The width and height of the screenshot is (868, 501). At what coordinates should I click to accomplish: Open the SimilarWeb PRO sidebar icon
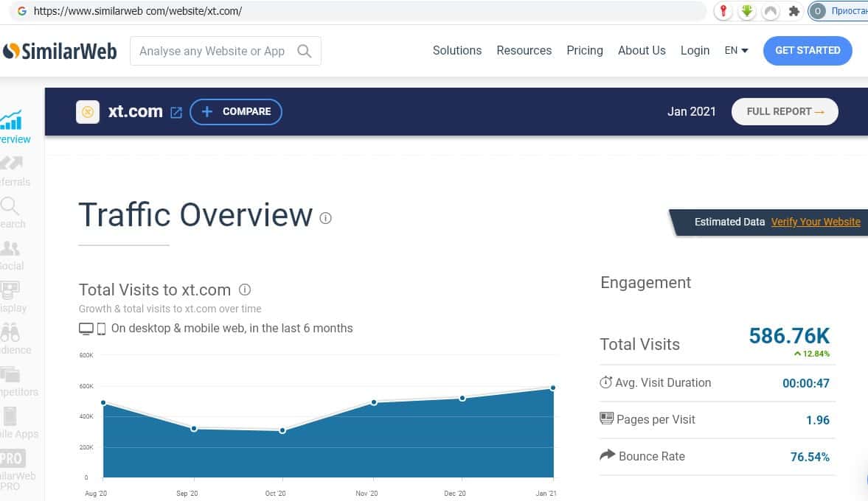pos(13,458)
